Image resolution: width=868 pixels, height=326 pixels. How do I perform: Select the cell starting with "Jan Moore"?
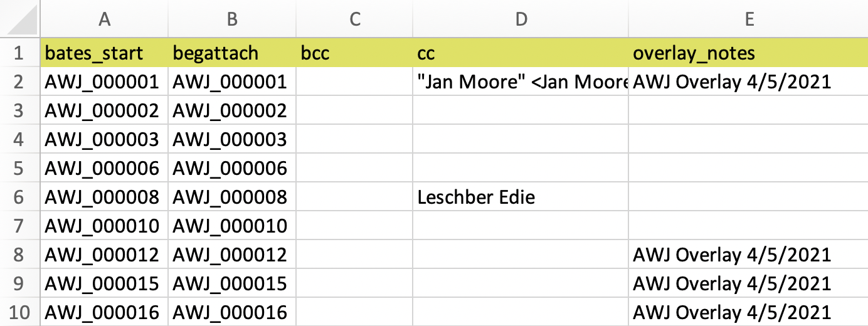pyautogui.click(x=521, y=81)
